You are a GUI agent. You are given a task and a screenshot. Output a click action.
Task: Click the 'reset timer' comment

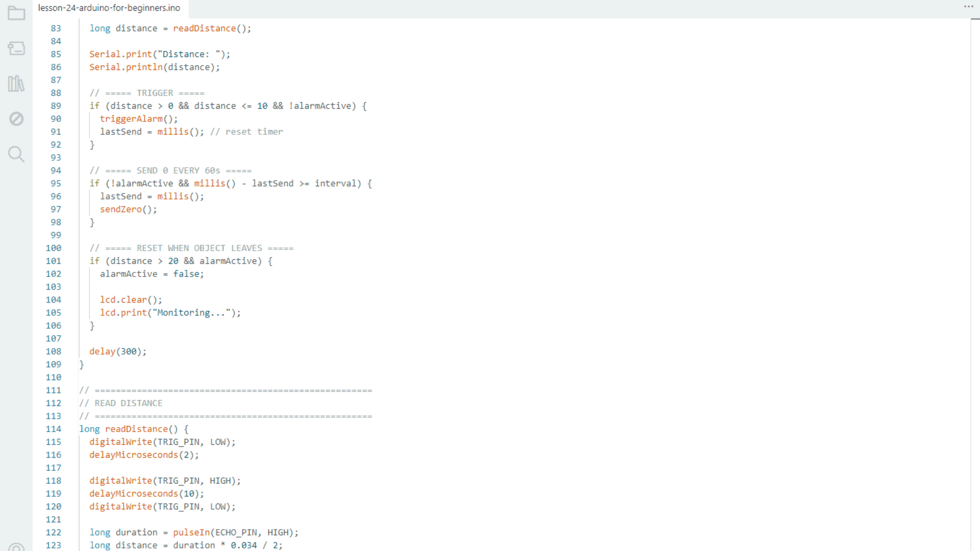tap(247, 132)
